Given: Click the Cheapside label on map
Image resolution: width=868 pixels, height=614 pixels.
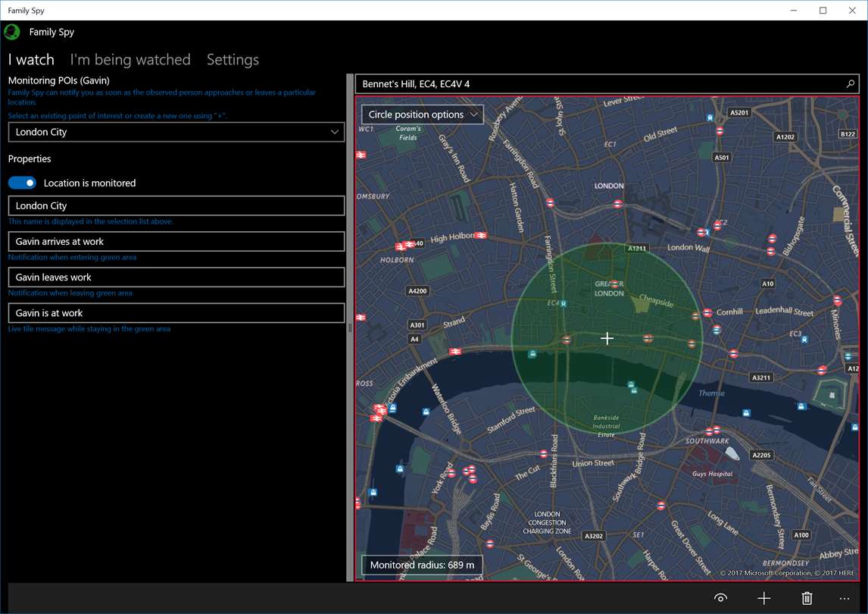Looking at the screenshot, I should click(656, 300).
